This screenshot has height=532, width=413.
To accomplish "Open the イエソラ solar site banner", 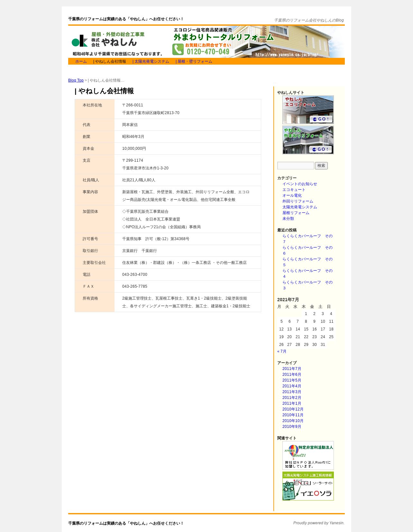I will coord(308,486).
